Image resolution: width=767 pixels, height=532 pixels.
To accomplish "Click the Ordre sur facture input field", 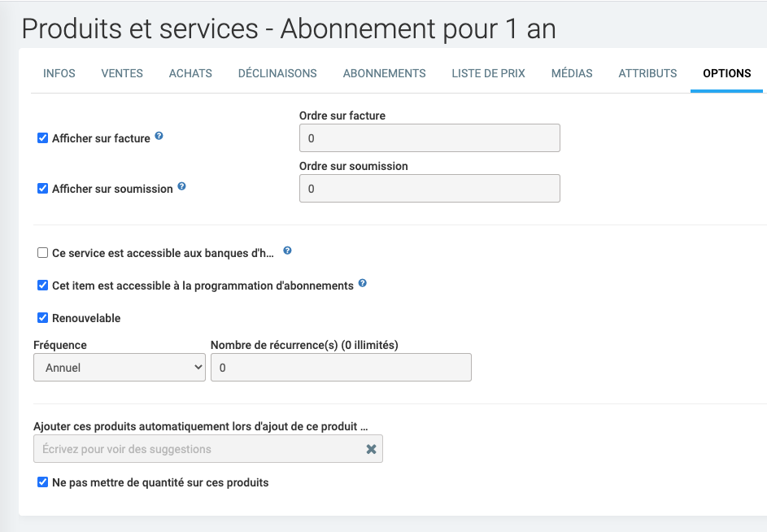I will pos(429,138).
